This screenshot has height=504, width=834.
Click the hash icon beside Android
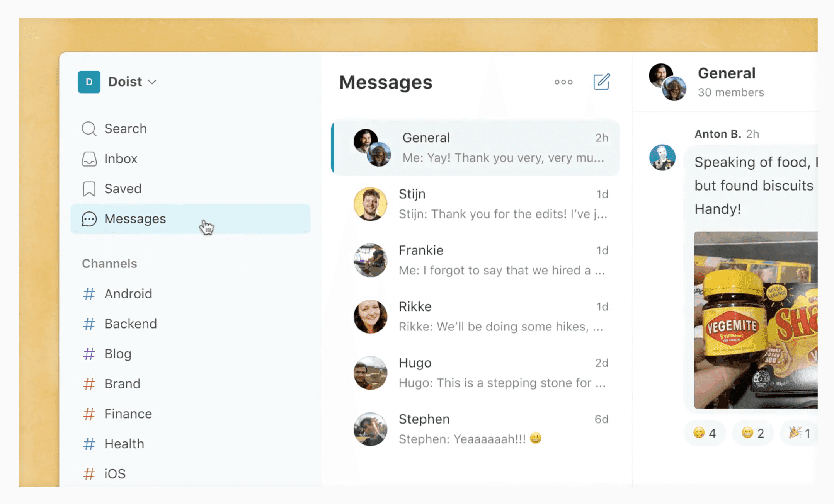point(89,294)
